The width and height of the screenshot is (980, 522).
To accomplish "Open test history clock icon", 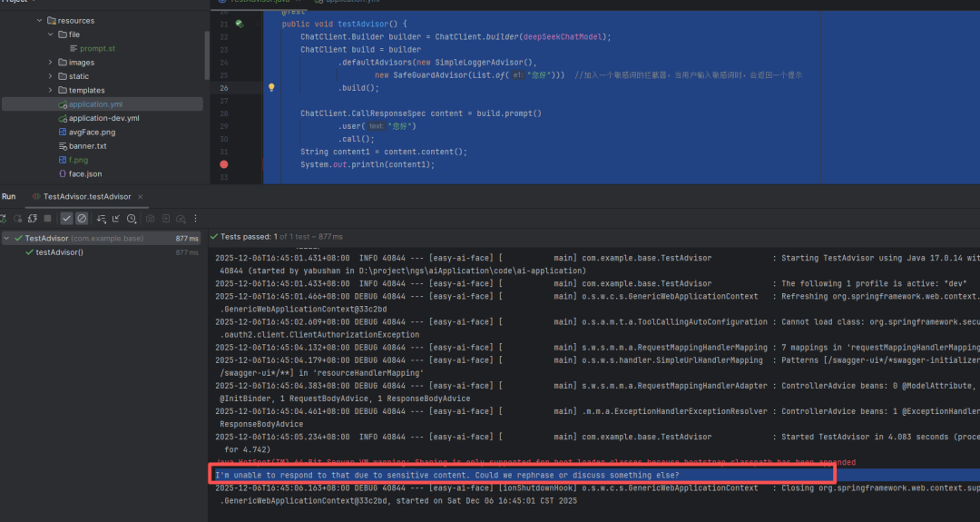I will pos(132,219).
